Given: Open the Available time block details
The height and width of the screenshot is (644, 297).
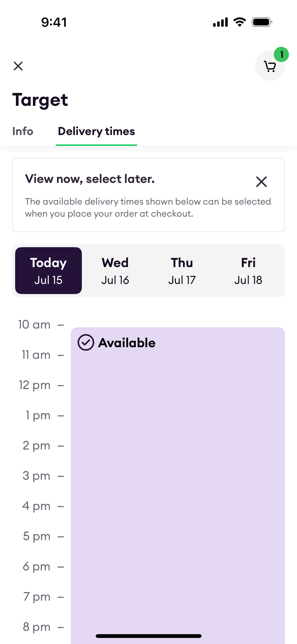Looking at the screenshot, I should [x=176, y=454].
